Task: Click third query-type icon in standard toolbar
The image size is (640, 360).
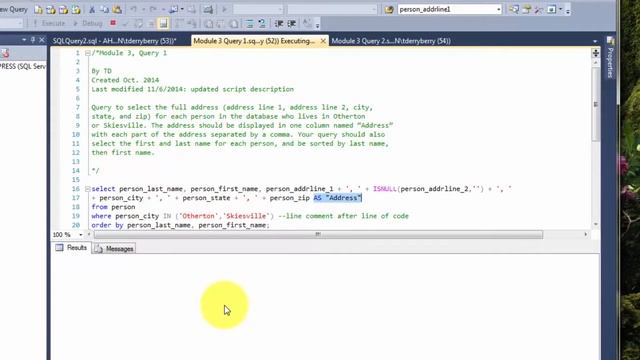Action: [63, 9]
